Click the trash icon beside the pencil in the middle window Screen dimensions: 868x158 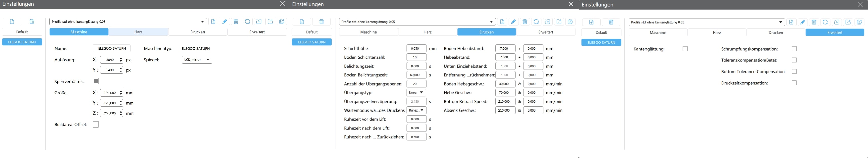click(525, 22)
